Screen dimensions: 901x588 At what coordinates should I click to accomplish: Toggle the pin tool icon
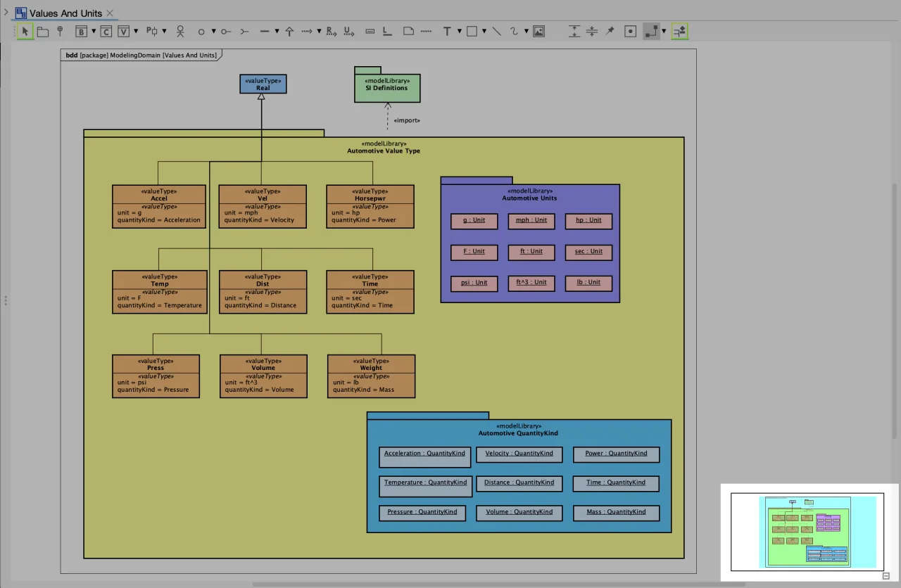pos(610,31)
